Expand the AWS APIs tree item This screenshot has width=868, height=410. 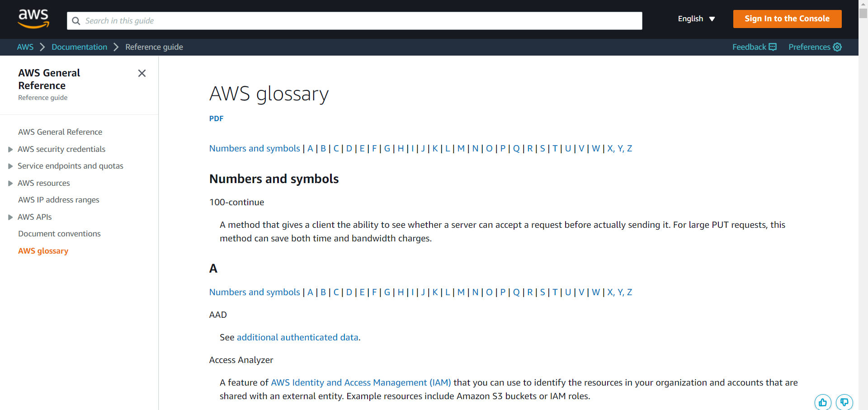tap(10, 217)
